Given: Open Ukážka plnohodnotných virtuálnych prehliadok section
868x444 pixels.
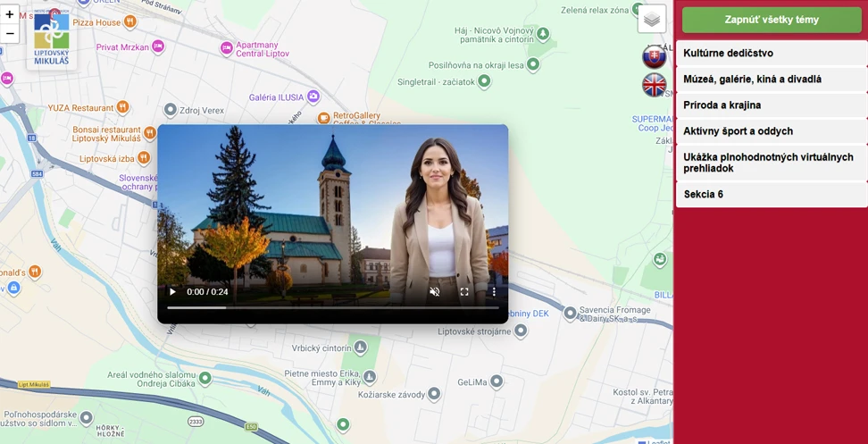Looking at the screenshot, I should click(772, 163).
